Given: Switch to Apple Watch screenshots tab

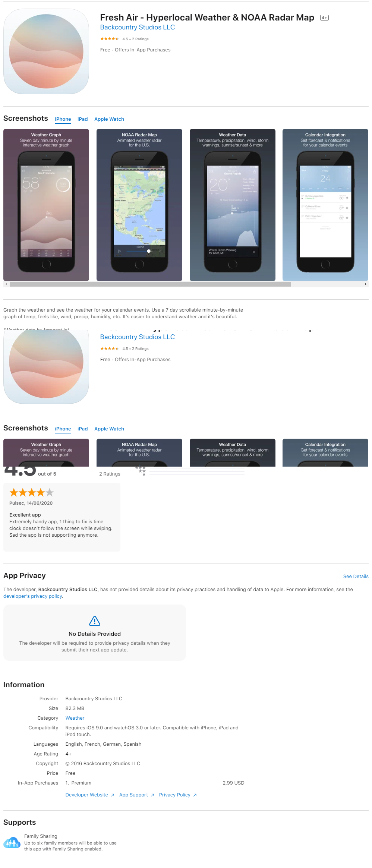Looking at the screenshot, I should pyautogui.click(x=109, y=119).
